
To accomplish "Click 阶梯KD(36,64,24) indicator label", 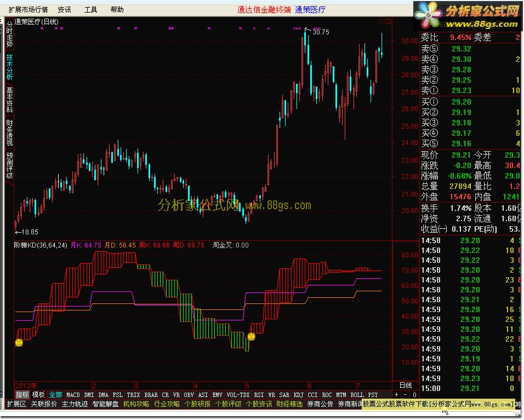I will (x=41, y=245).
